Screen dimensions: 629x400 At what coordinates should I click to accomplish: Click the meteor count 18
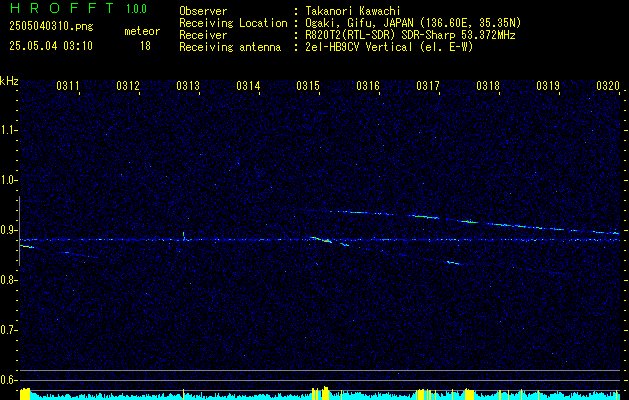(x=145, y=46)
